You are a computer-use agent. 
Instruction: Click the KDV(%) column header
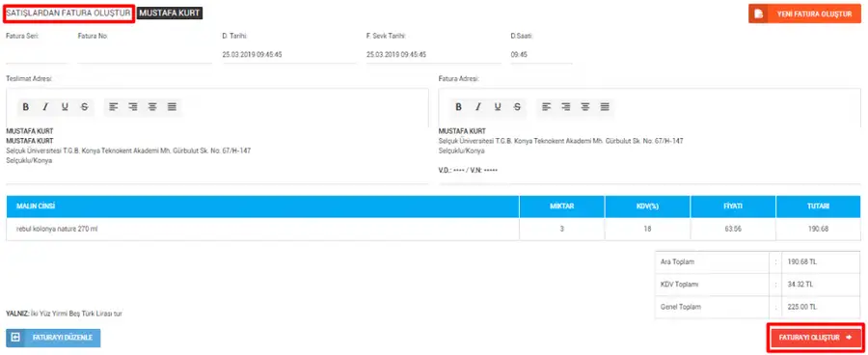[648, 206]
